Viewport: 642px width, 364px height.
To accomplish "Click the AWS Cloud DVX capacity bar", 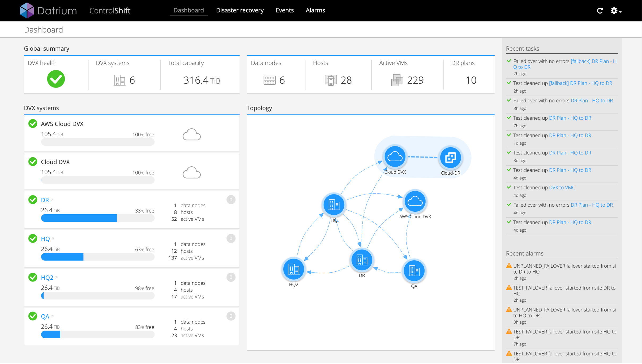I will click(x=98, y=142).
